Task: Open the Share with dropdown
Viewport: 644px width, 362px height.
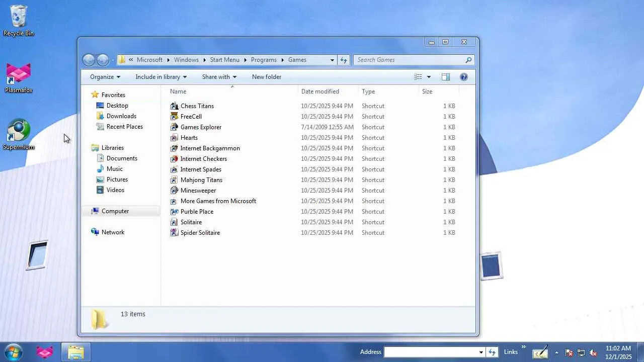Action: (x=219, y=77)
